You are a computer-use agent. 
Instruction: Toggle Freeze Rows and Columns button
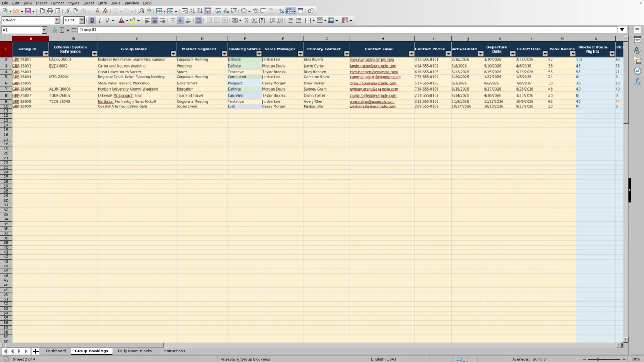[x=289, y=11]
